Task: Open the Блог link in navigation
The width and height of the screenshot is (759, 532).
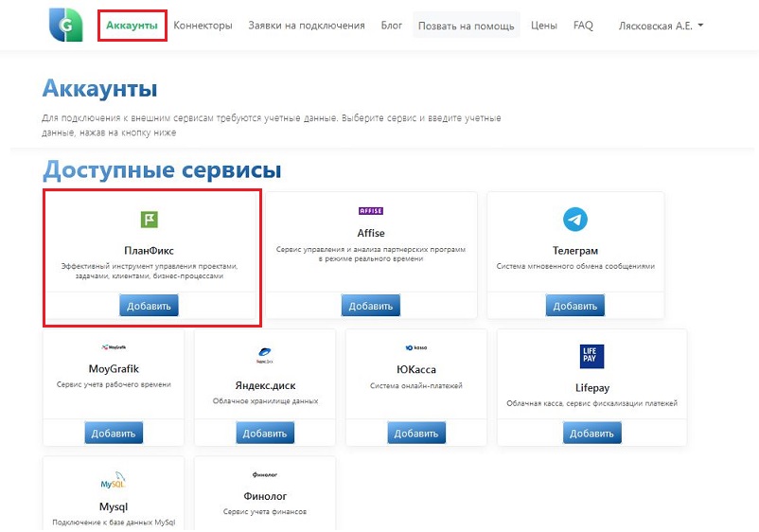Action: [x=391, y=26]
